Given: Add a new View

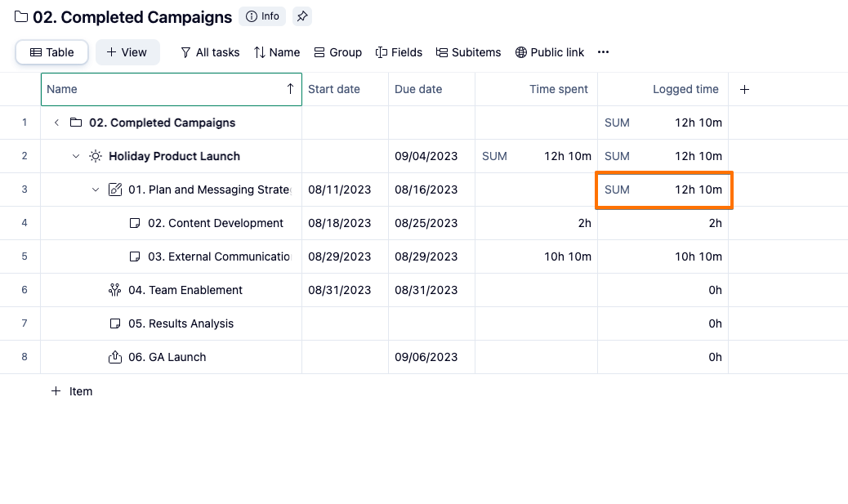Looking at the screenshot, I should click(127, 52).
